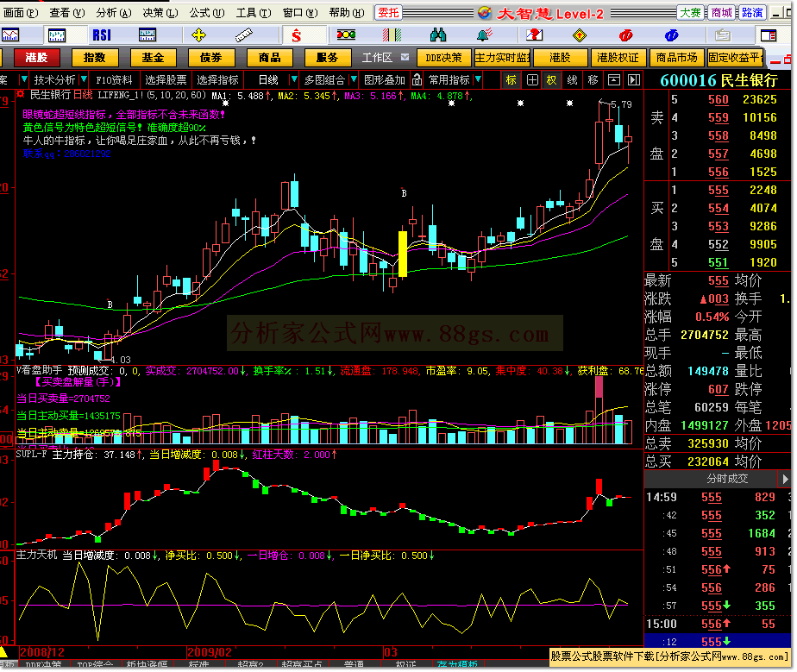Open the 工作区 workspace dropdown
This screenshot has height=672, width=797.
coord(405,57)
